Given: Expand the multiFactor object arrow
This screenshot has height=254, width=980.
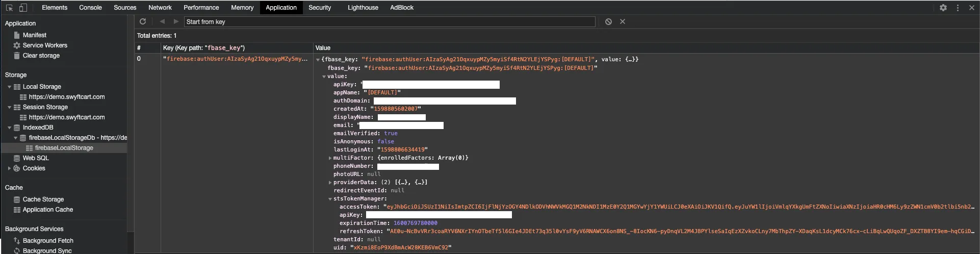Looking at the screenshot, I should [x=330, y=158].
